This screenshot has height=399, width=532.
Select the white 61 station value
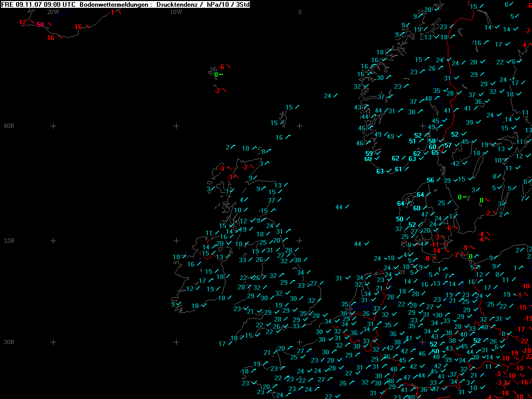click(x=398, y=169)
